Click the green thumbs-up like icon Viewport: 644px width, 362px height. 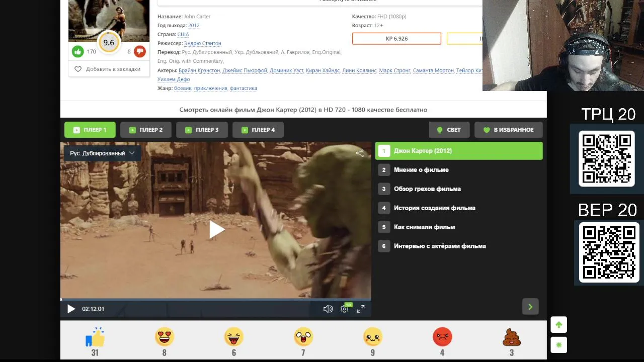pos(77,51)
